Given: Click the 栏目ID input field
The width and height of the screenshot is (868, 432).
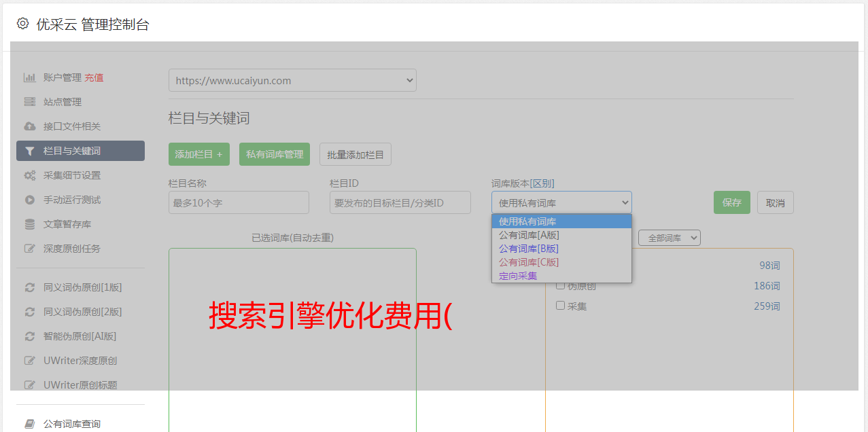Looking at the screenshot, I should pyautogui.click(x=400, y=202).
